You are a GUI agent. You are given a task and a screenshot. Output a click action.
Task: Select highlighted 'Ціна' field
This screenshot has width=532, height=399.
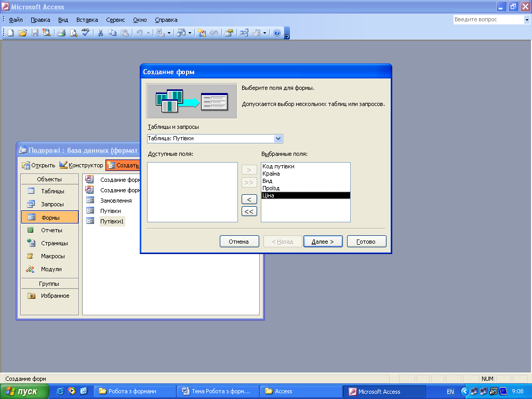pyautogui.click(x=305, y=195)
